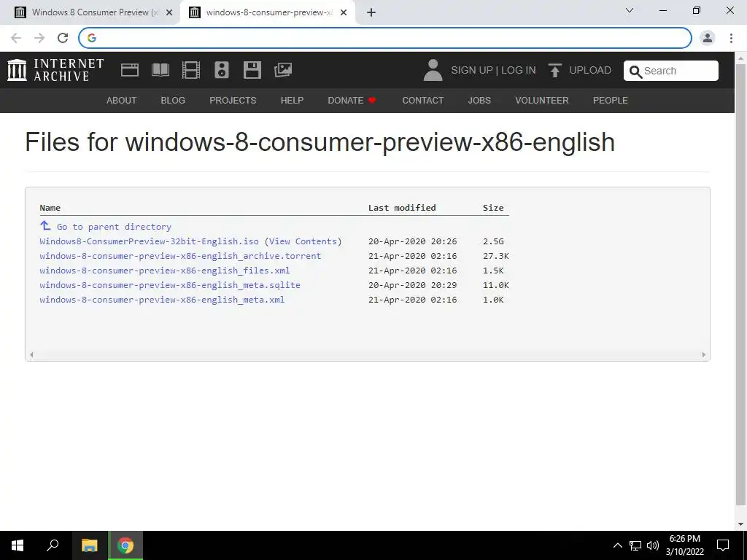The width and height of the screenshot is (747, 560).
Task: Select the windows-8-consumer-preview-x86 tab
Action: [267, 13]
